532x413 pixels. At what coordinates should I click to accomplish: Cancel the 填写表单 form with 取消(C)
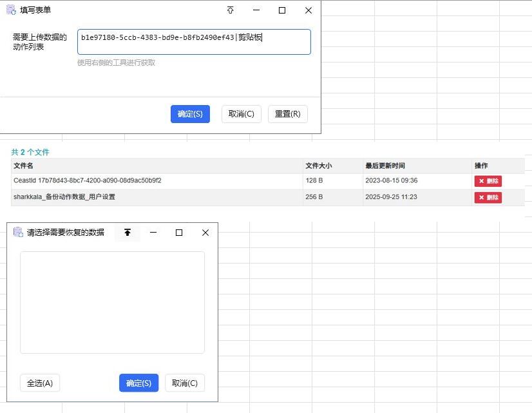click(242, 114)
